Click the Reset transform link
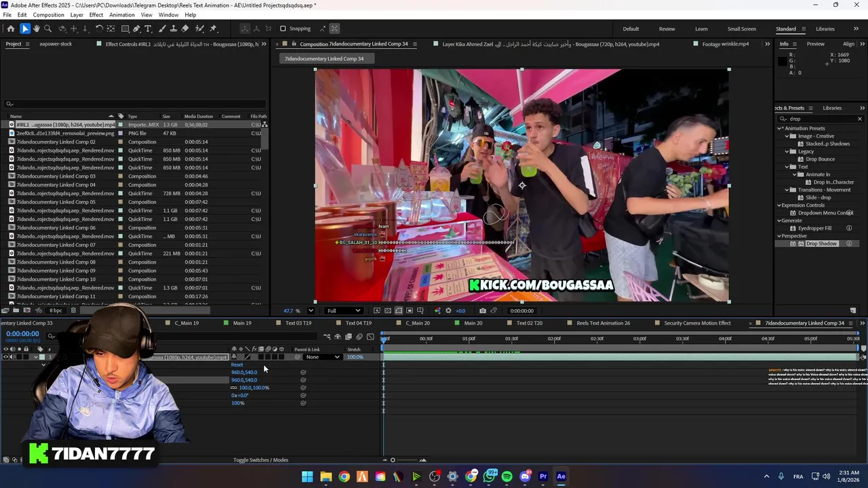The height and width of the screenshot is (488, 868). tap(237, 365)
